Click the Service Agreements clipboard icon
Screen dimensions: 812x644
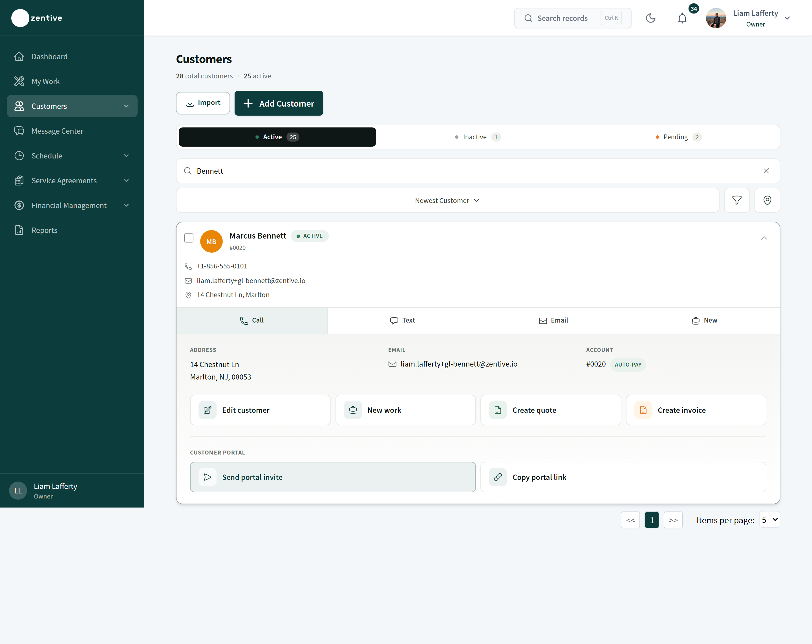19,181
